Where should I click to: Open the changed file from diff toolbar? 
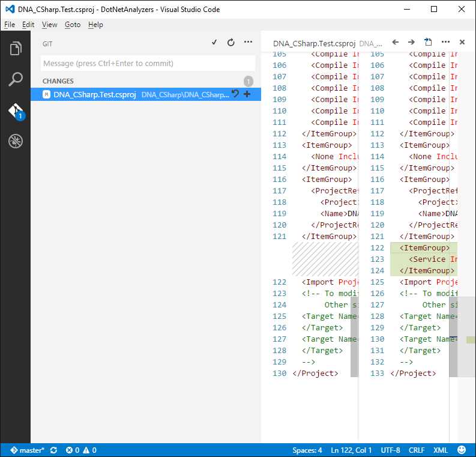(428, 42)
